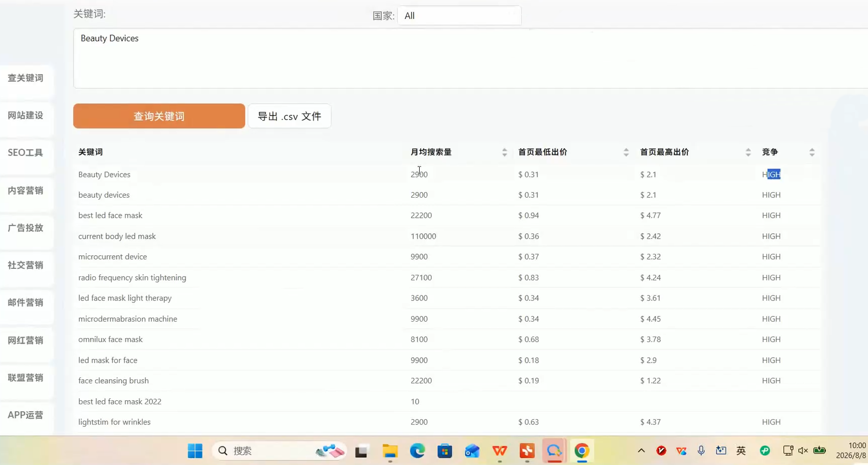Toggle the muted volume icon
Screen dimensions: 868x465
pos(803,450)
